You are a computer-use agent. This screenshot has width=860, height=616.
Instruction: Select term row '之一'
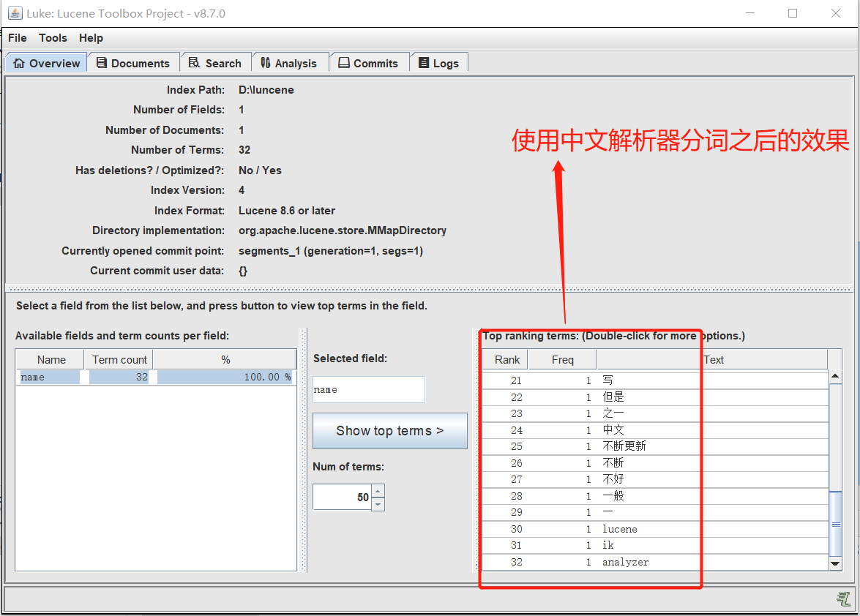click(x=655, y=413)
